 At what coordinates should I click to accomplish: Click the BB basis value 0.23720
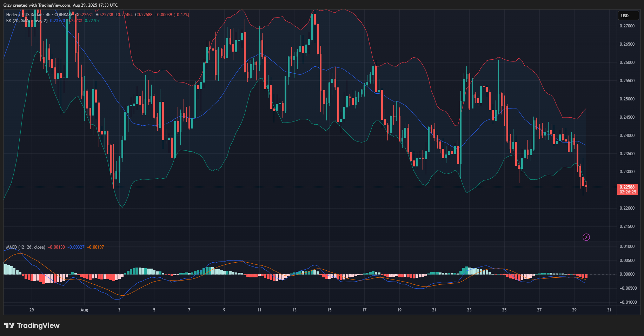(x=57, y=21)
